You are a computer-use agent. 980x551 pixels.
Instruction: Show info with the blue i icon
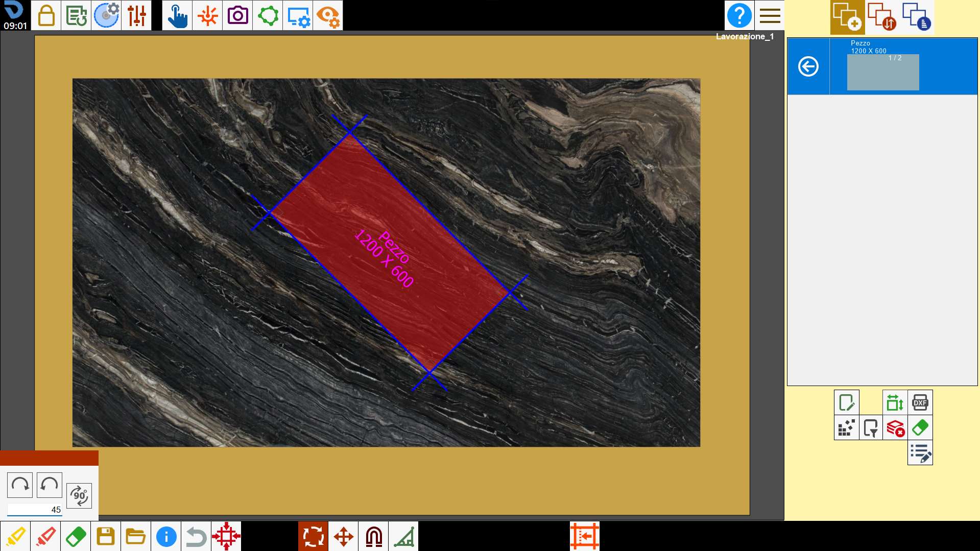coord(166,536)
